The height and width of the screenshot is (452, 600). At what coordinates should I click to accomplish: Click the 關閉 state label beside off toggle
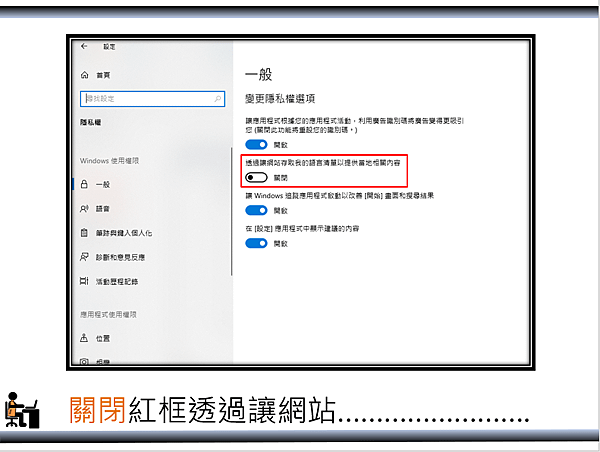[280, 178]
